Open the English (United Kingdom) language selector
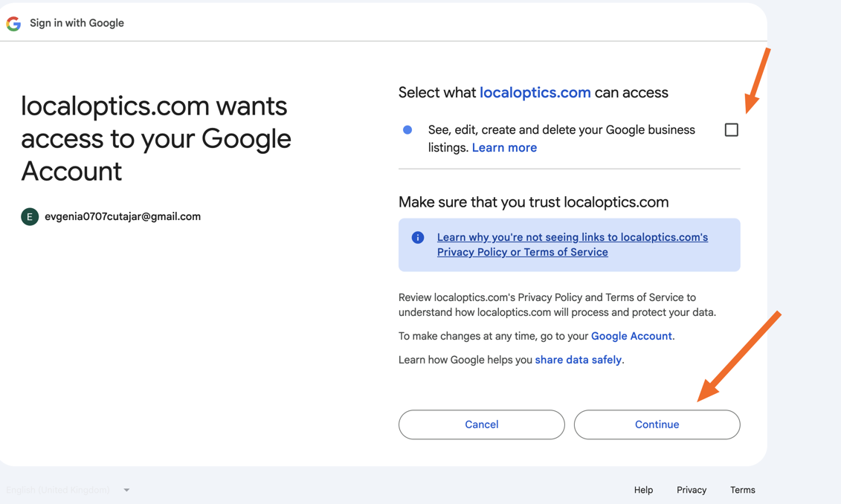Viewport: 841px width, 504px height. tap(58, 490)
